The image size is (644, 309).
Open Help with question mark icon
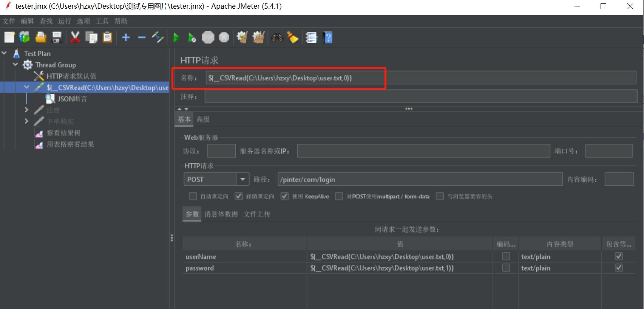[x=328, y=37]
